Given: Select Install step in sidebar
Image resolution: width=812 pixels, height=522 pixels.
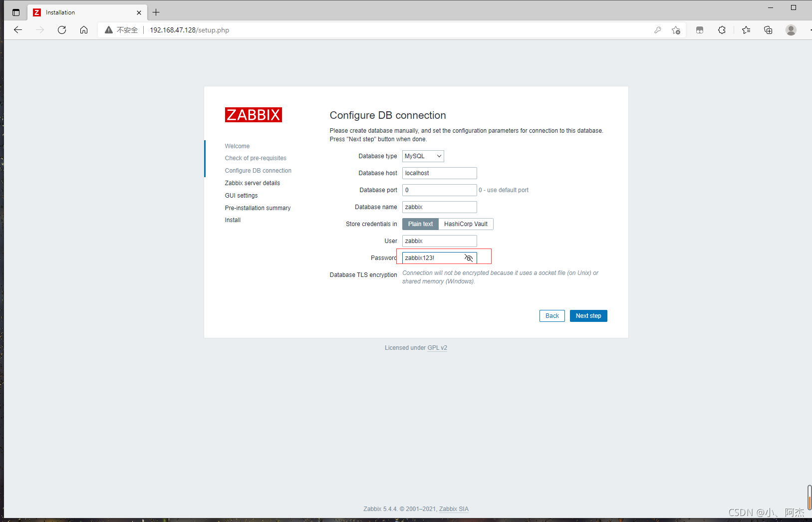Looking at the screenshot, I should [233, 220].
